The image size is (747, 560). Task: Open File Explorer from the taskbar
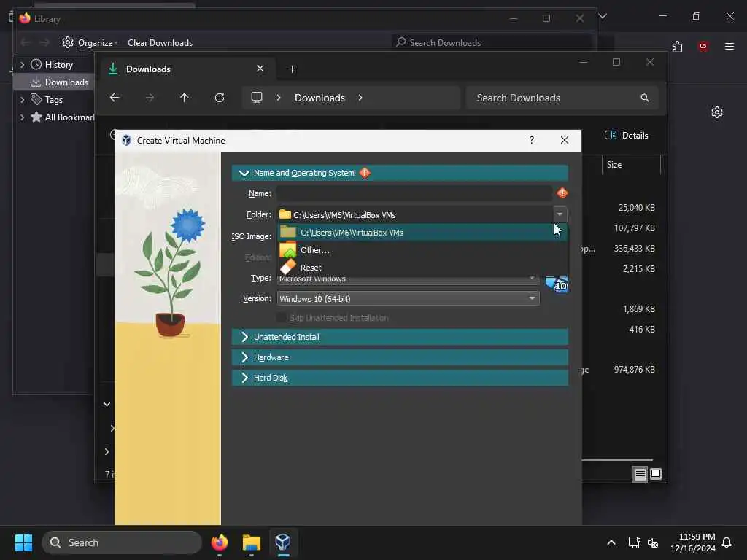pyautogui.click(x=251, y=542)
